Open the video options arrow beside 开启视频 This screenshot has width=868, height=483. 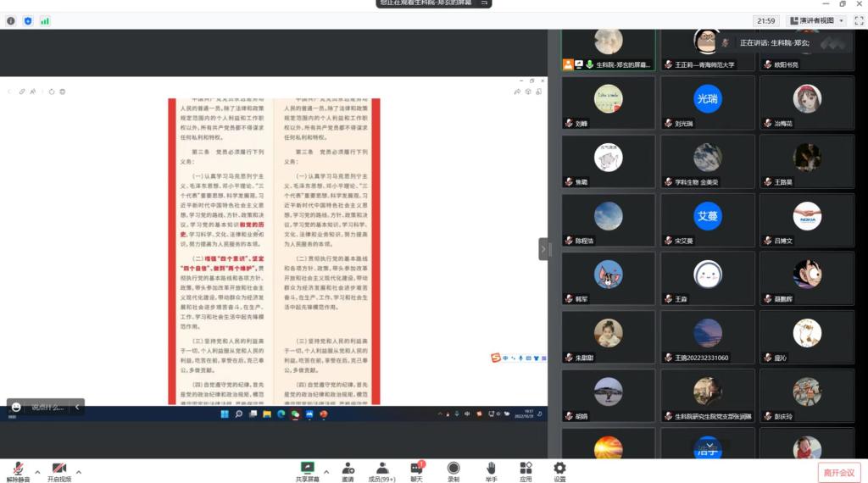click(79, 472)
